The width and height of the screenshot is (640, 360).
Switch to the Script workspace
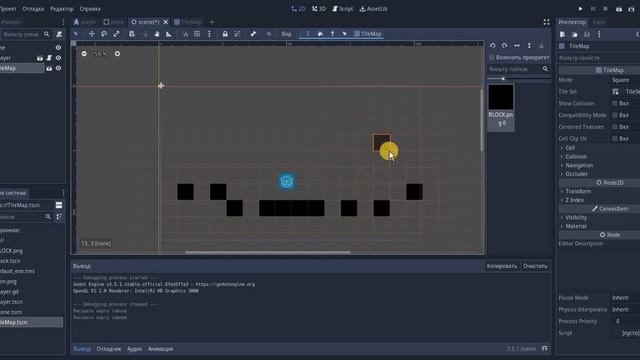pyautogui.click(x=342, y=9)
